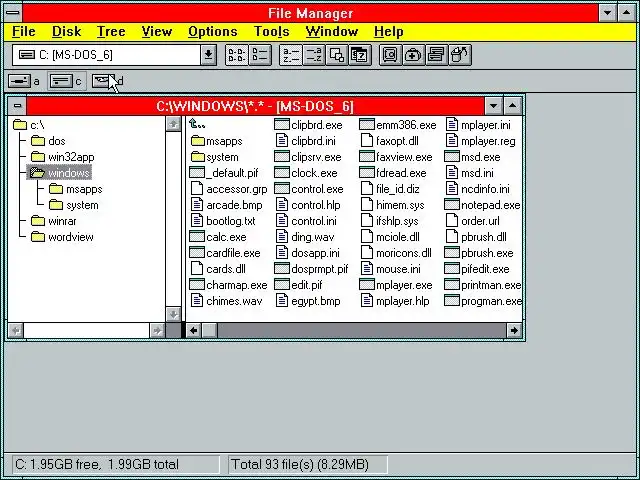Click the file list horizontal scroll thumb

click(209, 330)
